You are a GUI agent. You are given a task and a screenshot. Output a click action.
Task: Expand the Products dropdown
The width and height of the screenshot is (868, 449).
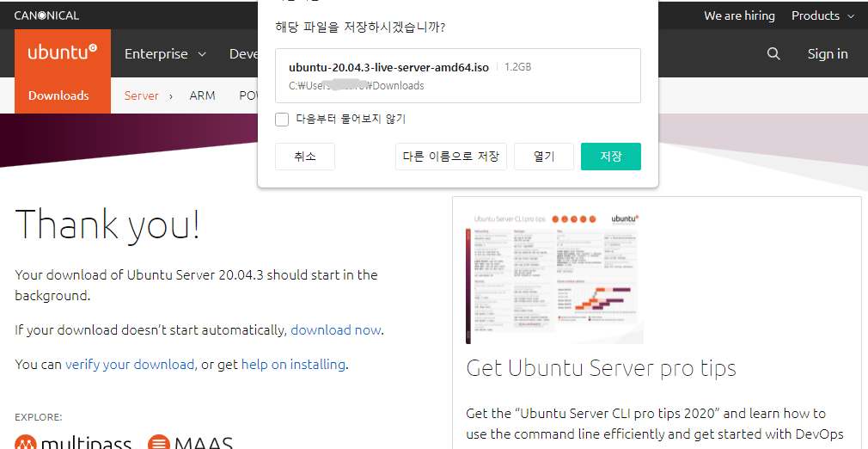pyautogui.click(x=822, y=15)
